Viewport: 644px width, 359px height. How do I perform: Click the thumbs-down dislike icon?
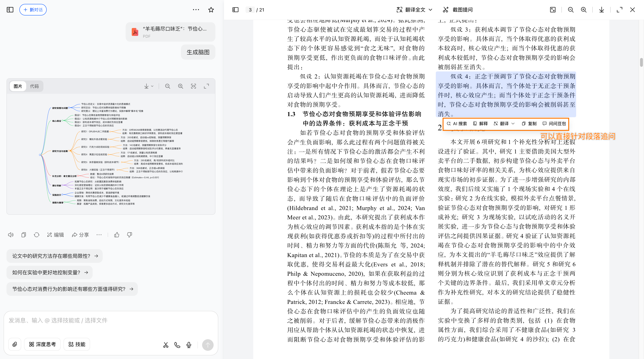[130, 235]
